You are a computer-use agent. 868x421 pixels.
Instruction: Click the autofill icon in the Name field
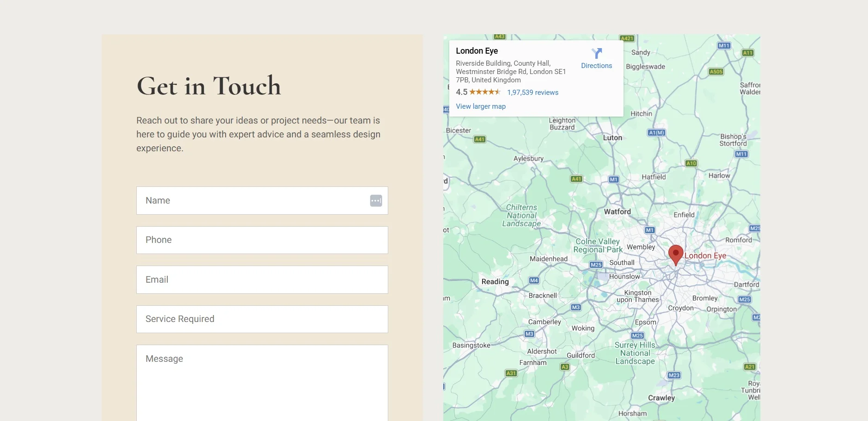376,201
